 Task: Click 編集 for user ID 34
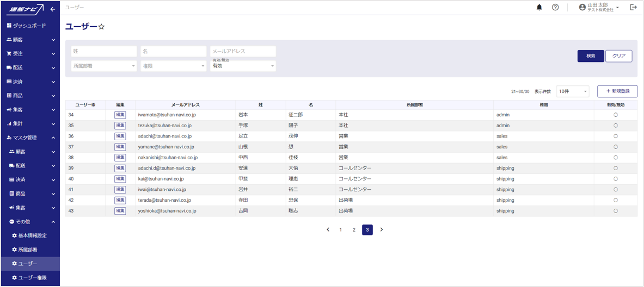(x=120, y=115)
